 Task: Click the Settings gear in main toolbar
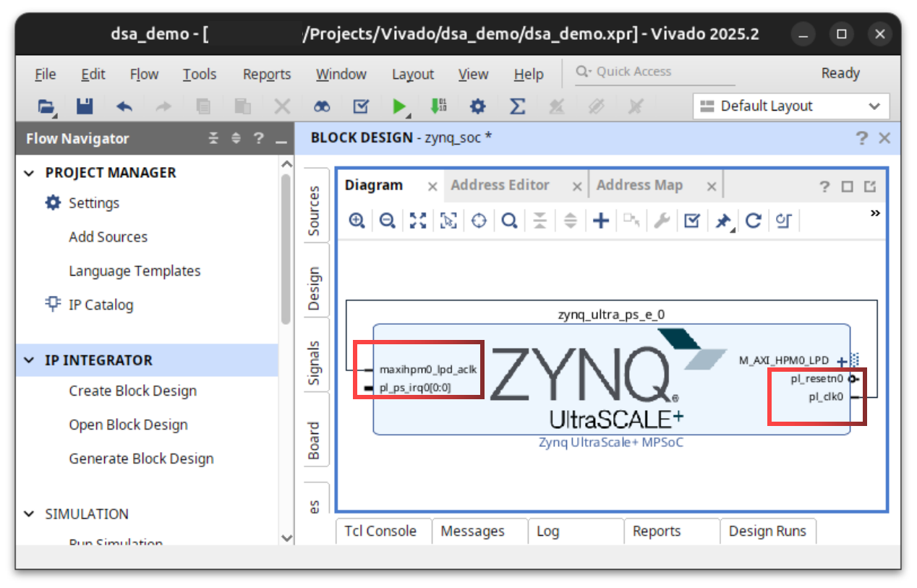(477, 106)
